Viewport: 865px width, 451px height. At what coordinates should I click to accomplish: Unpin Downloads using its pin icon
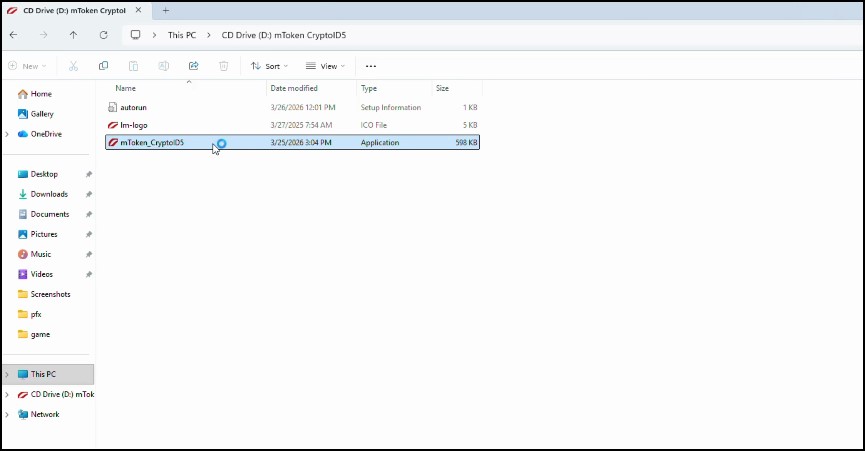89,194
